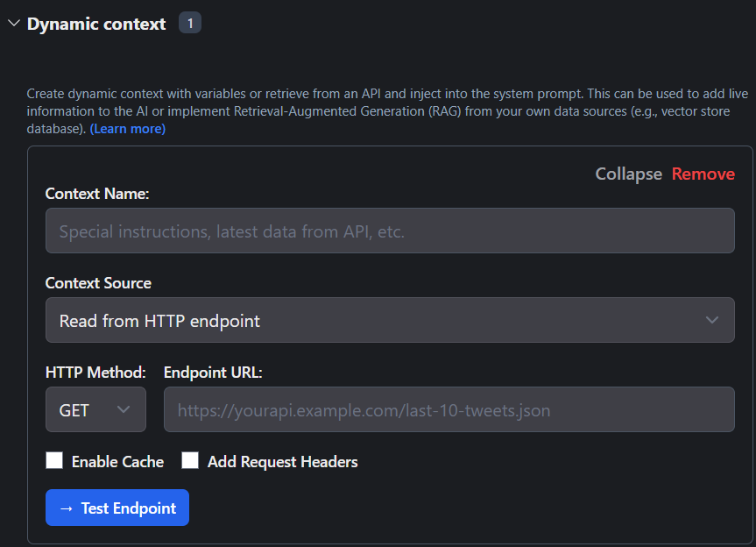This screenshot has width=756, height=547.
Task: Open the Context Source dropdown
Action: (390, 320)
